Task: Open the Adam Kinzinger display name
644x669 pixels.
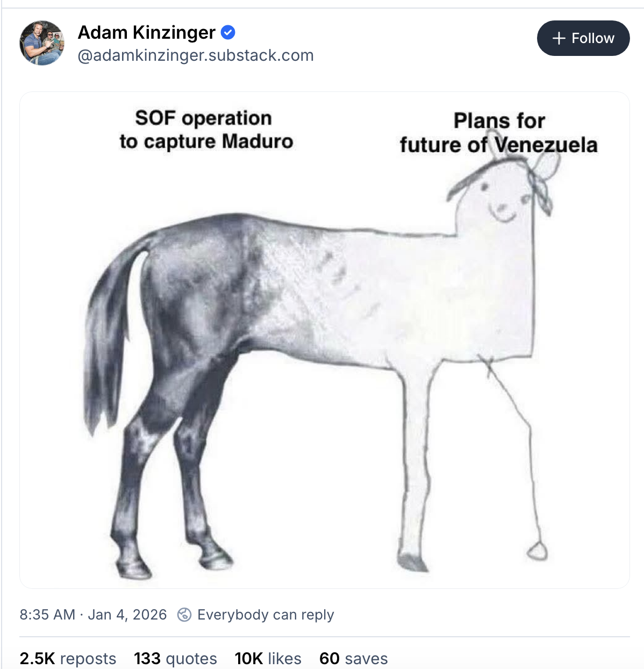Action: point(146,33)
